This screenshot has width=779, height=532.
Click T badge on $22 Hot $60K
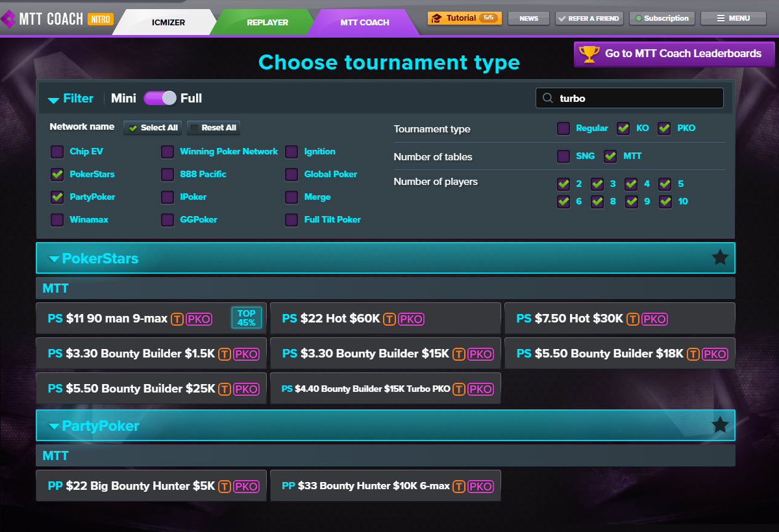pyautogui.click(x=389, y=319)
